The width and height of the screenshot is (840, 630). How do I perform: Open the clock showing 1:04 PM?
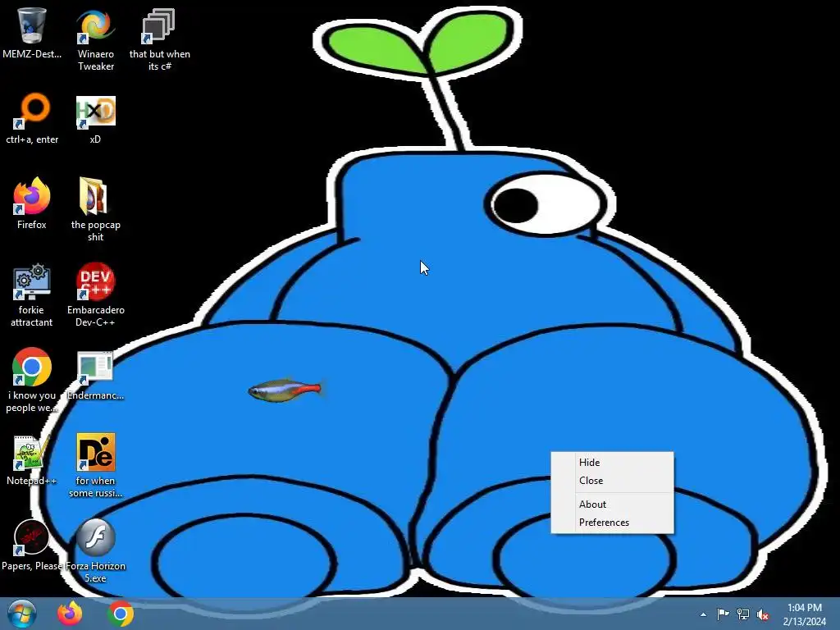coord(804,614)
